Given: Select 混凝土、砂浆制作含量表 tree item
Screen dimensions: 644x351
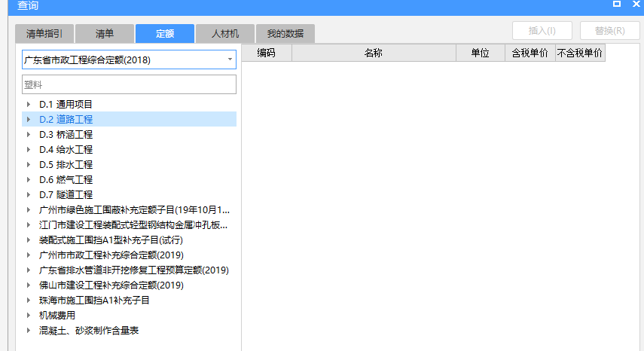Looking at the screenshot, I should pos(89,330).
